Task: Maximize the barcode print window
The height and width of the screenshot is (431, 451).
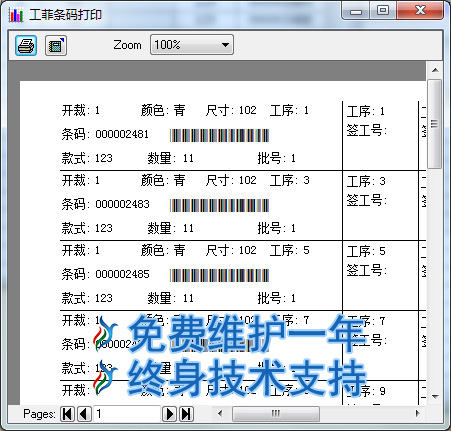Action: (383, 10)
